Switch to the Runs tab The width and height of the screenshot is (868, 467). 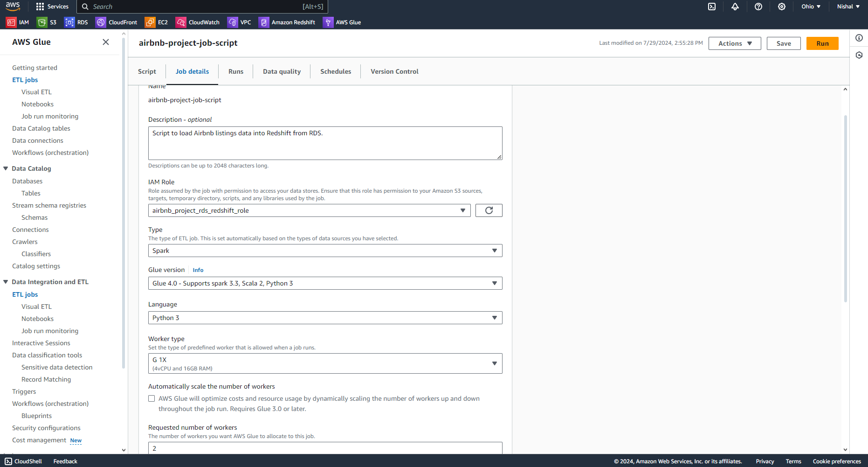pyautogui.click(x=236, y=71)
